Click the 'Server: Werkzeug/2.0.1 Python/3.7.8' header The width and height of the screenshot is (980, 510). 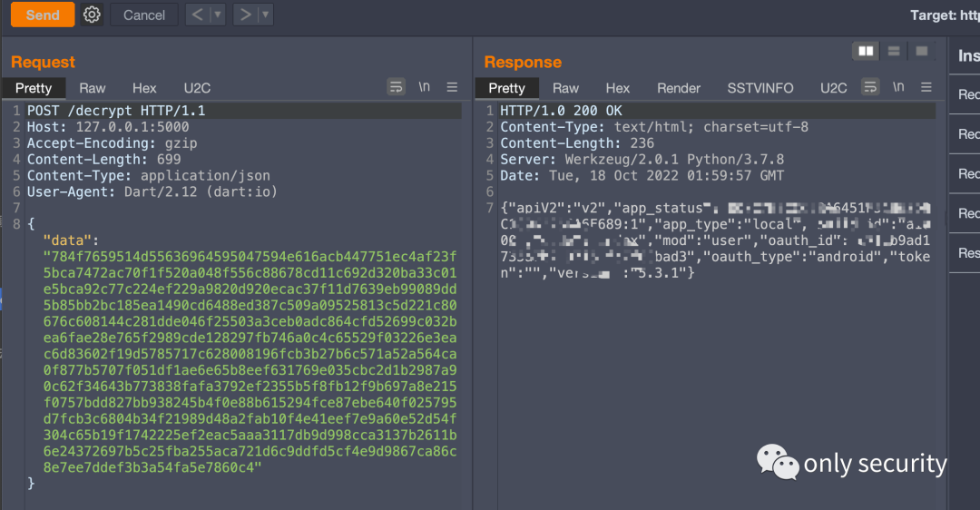642,160
